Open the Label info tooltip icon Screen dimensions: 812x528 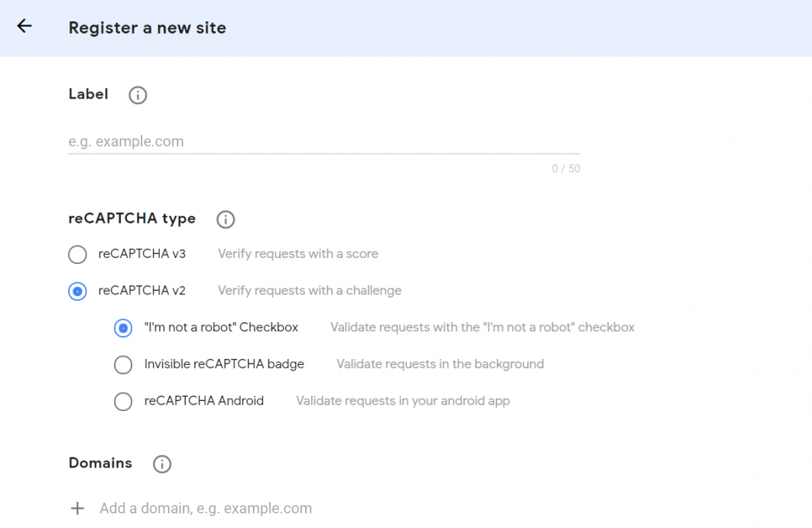point(137,95)
